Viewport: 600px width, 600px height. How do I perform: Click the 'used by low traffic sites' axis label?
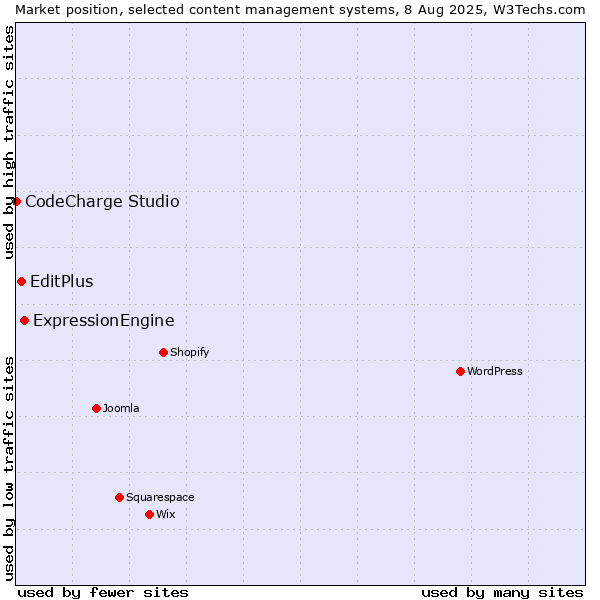(8, 469)
